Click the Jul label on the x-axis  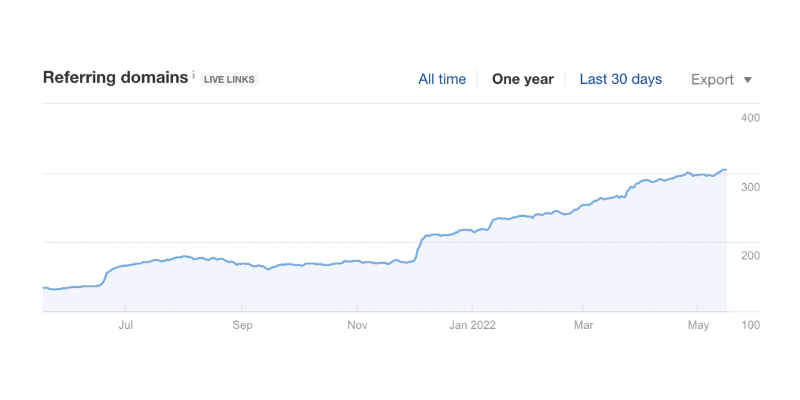tap(126, 326)
